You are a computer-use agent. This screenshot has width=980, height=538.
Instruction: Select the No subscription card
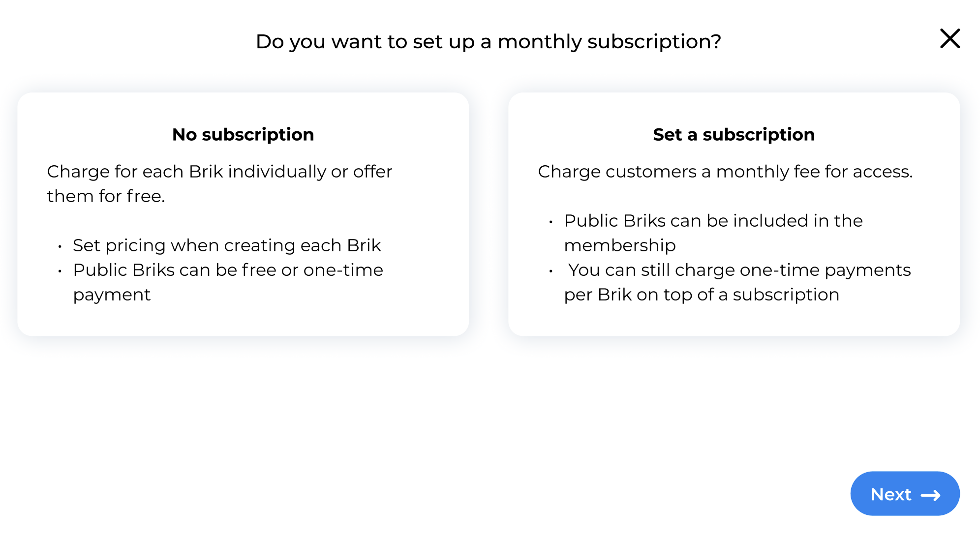point(243,214)
